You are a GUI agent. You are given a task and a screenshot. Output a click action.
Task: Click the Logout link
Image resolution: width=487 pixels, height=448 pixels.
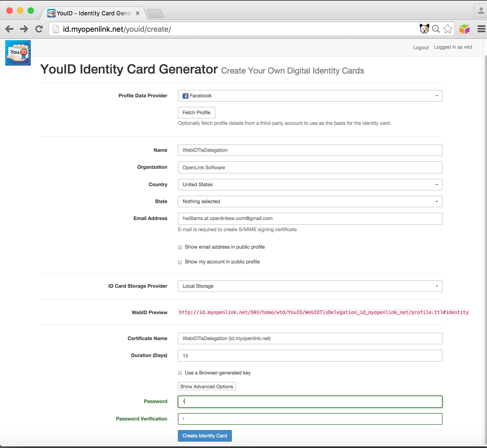[421, 47]
